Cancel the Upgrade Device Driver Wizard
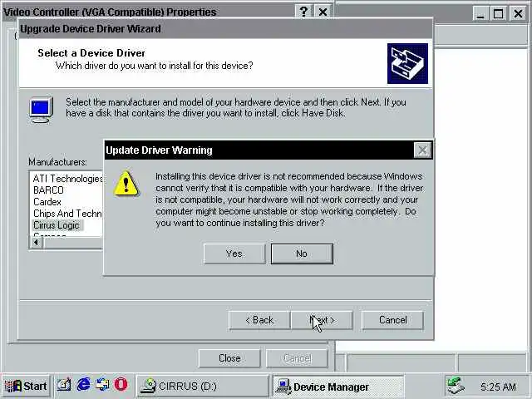Image resolution: width=532 pixels, height=399 pixels. click(392, 320)
